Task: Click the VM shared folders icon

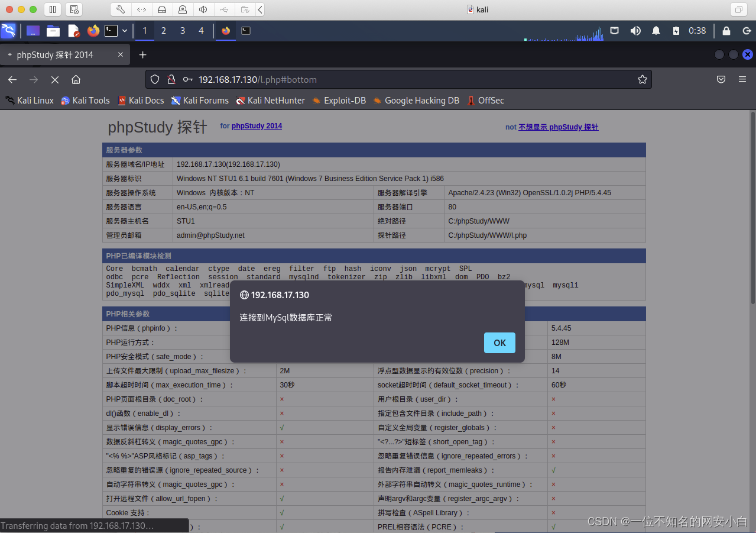Action: pos(245,9)
